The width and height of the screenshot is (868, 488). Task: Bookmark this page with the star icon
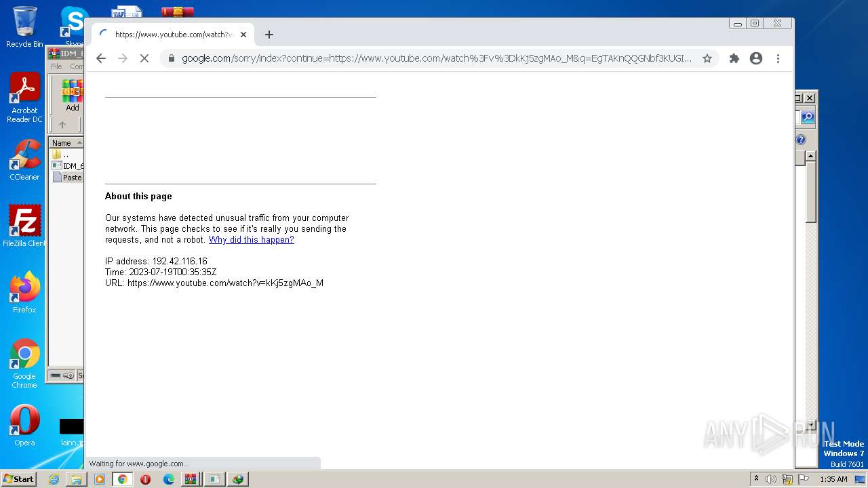[707, 58]
